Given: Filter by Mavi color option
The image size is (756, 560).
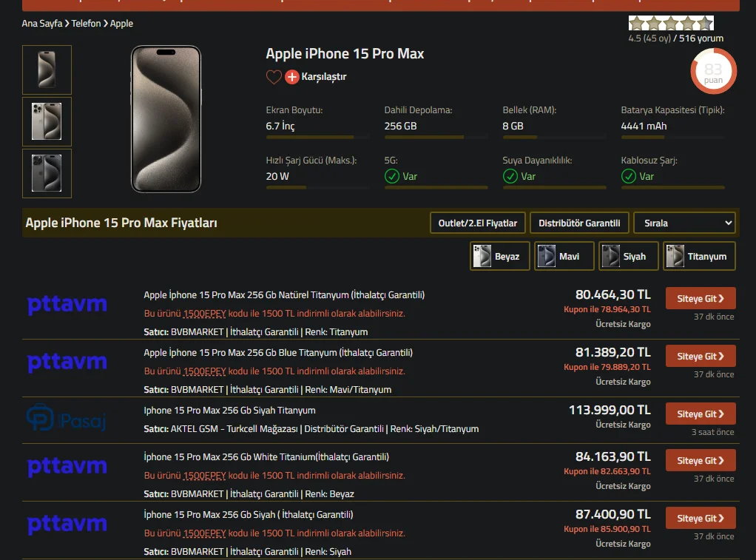Looking at the screenshot, I should coord(564,256).
